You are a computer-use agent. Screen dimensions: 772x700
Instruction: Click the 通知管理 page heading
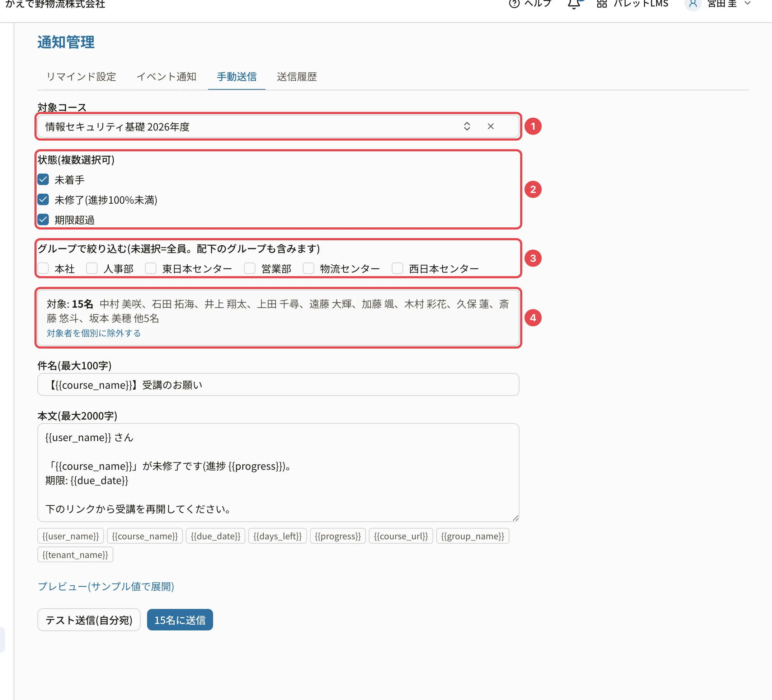click(x=66, y=42)
